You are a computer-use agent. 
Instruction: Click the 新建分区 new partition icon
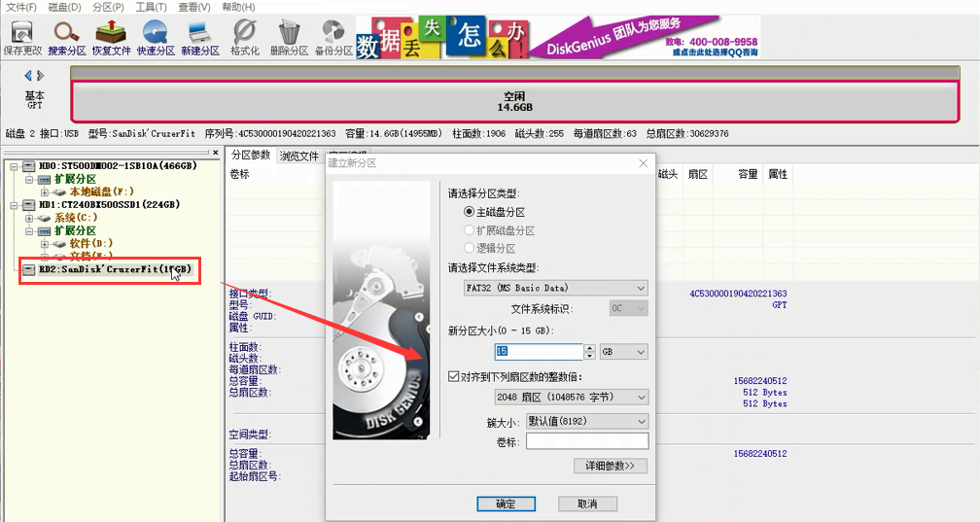click(x=200, y=38)
